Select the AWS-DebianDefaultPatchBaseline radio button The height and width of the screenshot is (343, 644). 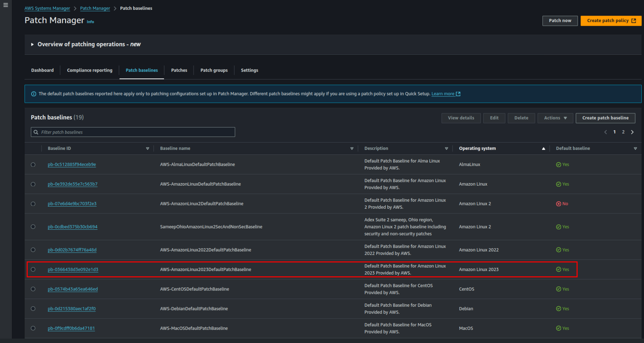coord(33,309)
